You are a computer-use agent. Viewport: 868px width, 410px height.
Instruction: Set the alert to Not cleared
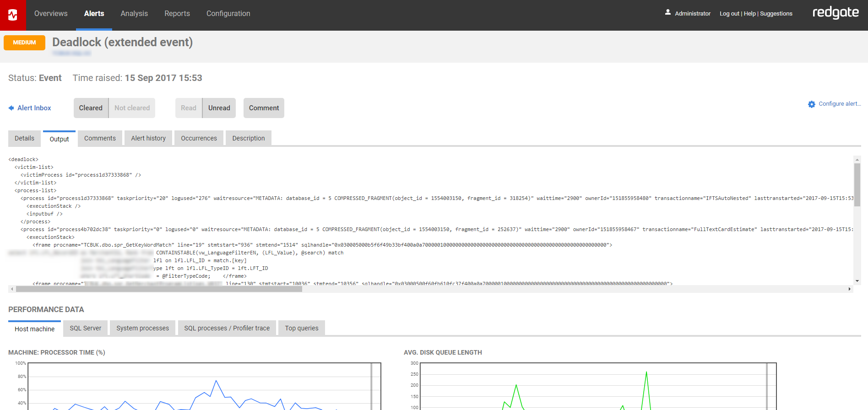[x=132, y=108]
